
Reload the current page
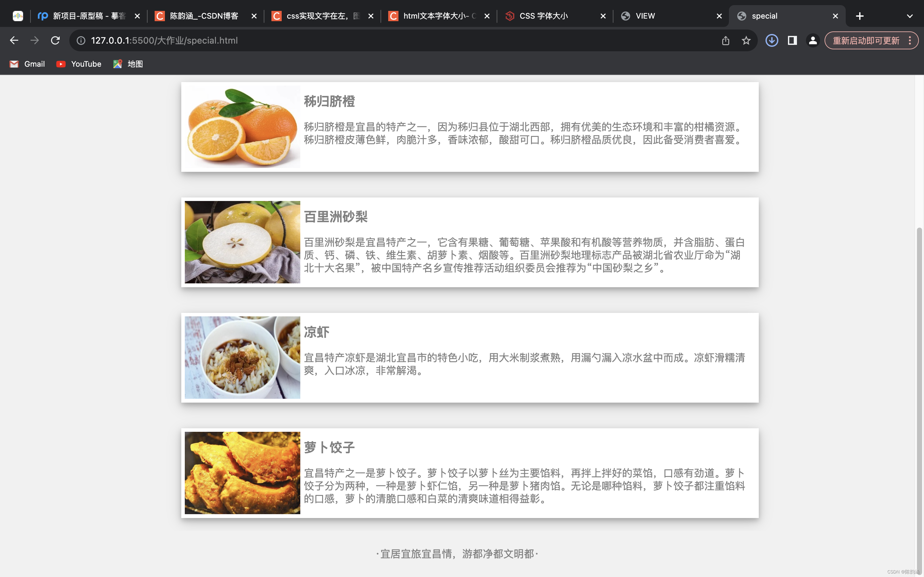coord(56,40)
